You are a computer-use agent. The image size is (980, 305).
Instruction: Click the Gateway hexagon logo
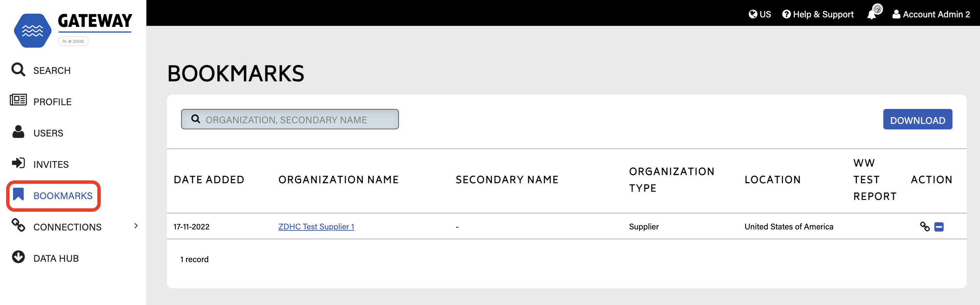33,30
